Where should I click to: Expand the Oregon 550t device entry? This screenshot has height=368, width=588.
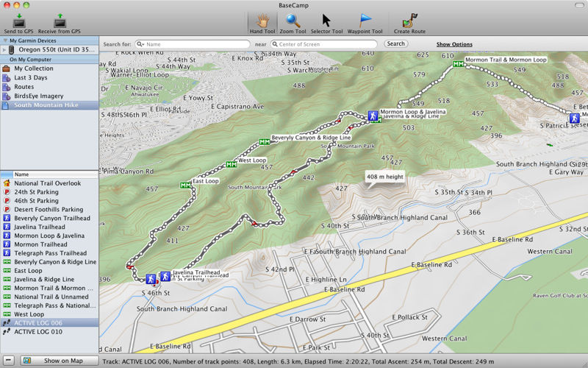coord(4,49)
